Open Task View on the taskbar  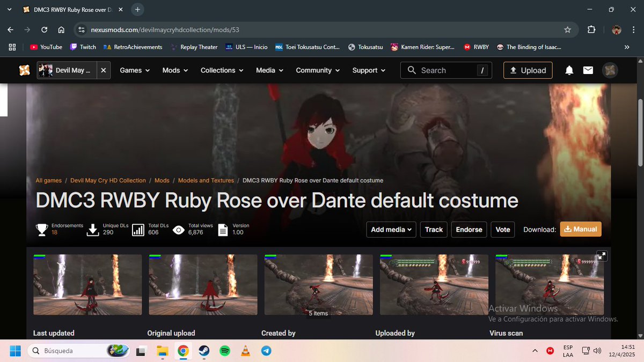[141, 351]
